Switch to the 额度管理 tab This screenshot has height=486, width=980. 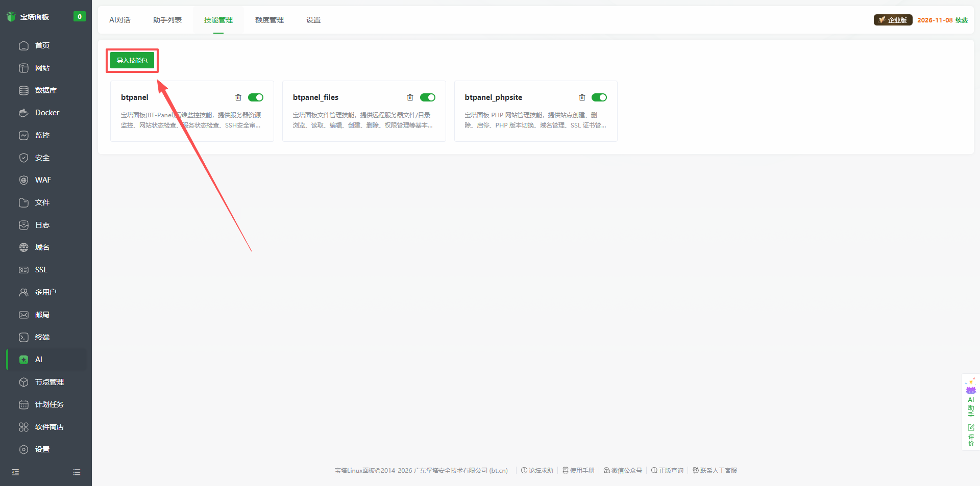(269, 20)
